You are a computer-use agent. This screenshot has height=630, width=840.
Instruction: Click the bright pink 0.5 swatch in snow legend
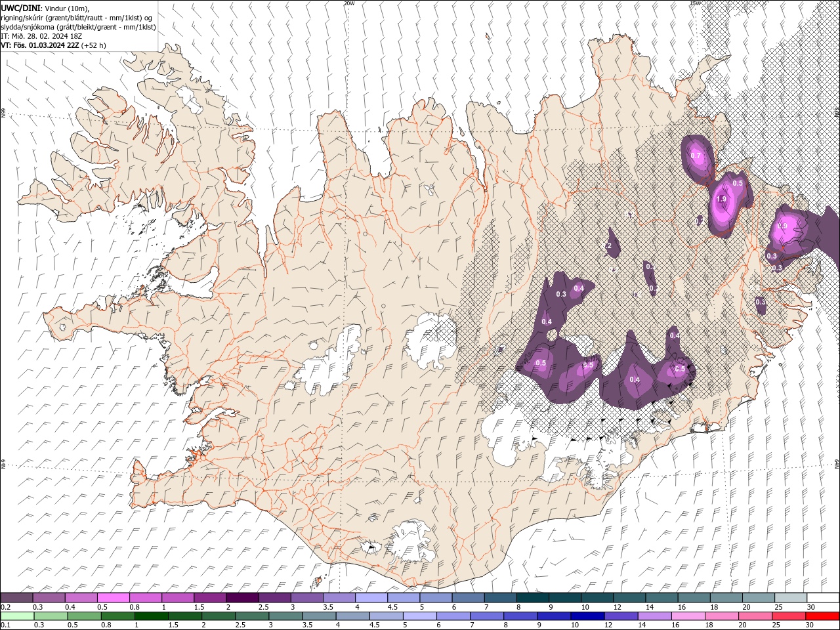coord(114,598)
